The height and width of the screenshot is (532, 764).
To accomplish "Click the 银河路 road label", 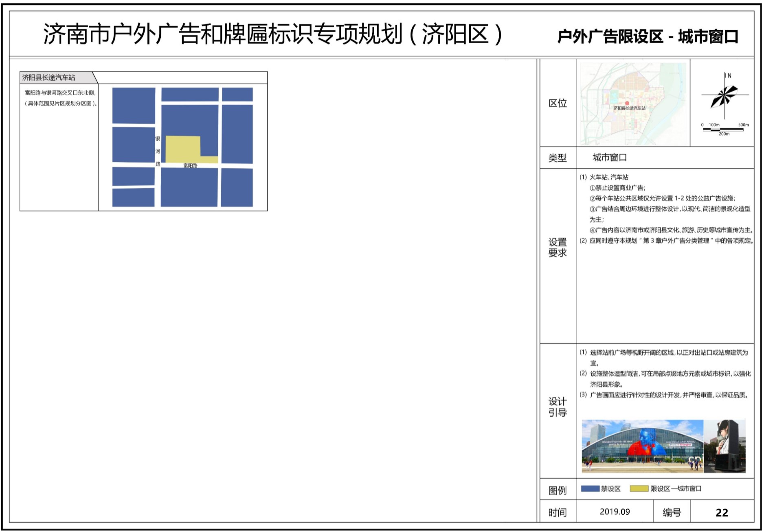I will click(158, 151).
